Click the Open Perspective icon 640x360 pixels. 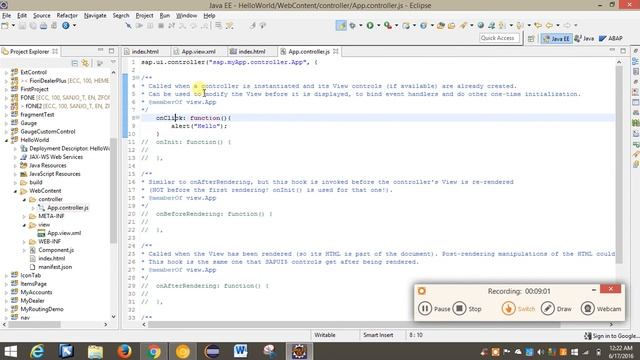[531, 39]
